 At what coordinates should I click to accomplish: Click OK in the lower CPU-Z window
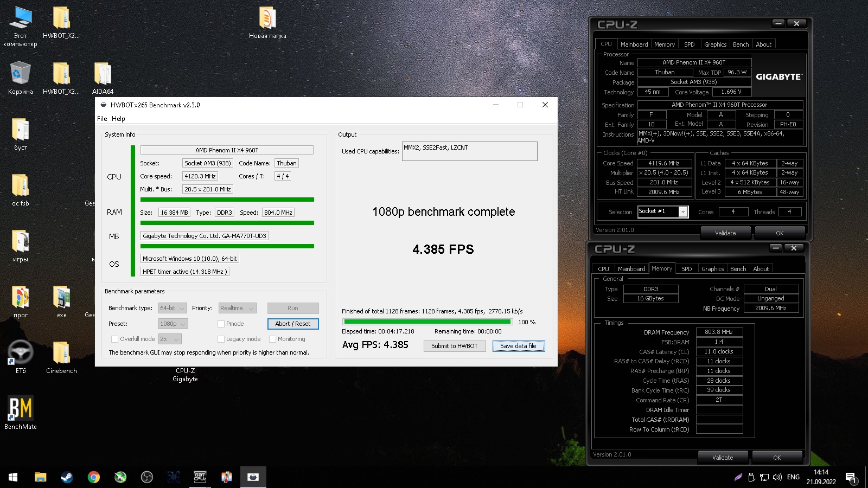(x=777, y=458)
